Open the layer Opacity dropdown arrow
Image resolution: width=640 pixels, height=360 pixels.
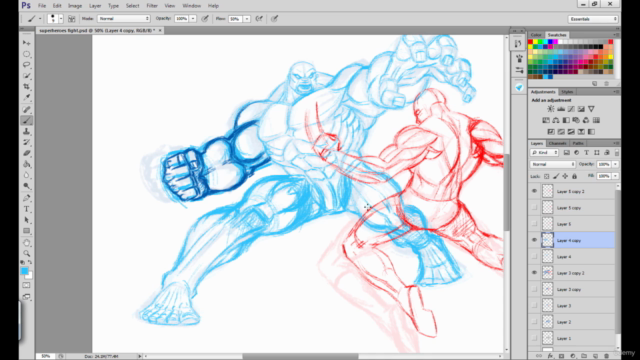point(615,164)
